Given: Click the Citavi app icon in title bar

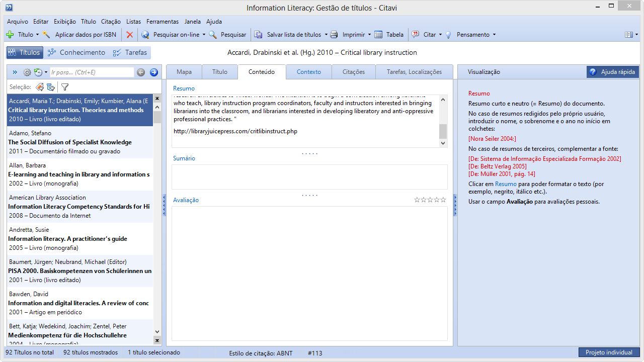Looking at the screenshot, I should tap(9, 8).
